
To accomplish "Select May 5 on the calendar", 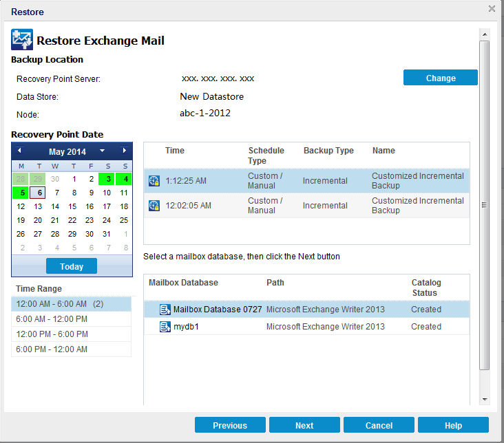I will tap(21, 193).
